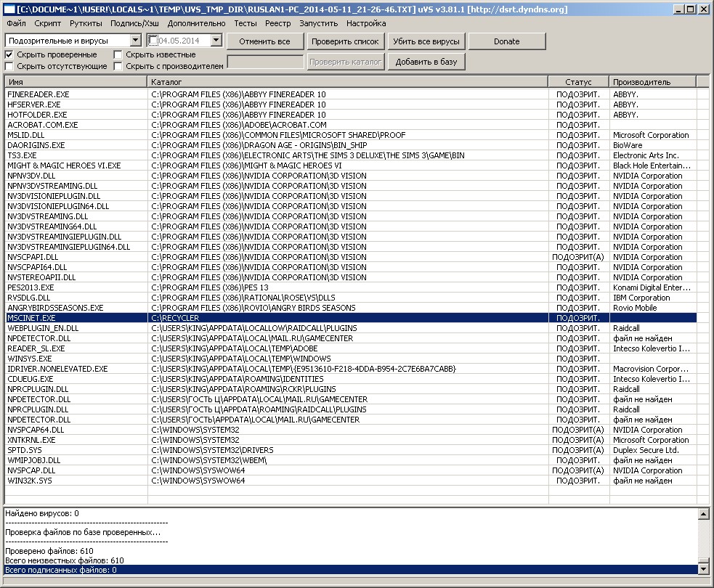This screenshot has width=714, height=588.
Task: Select the WINSYS.EXE row
Action: coord(351,359)
